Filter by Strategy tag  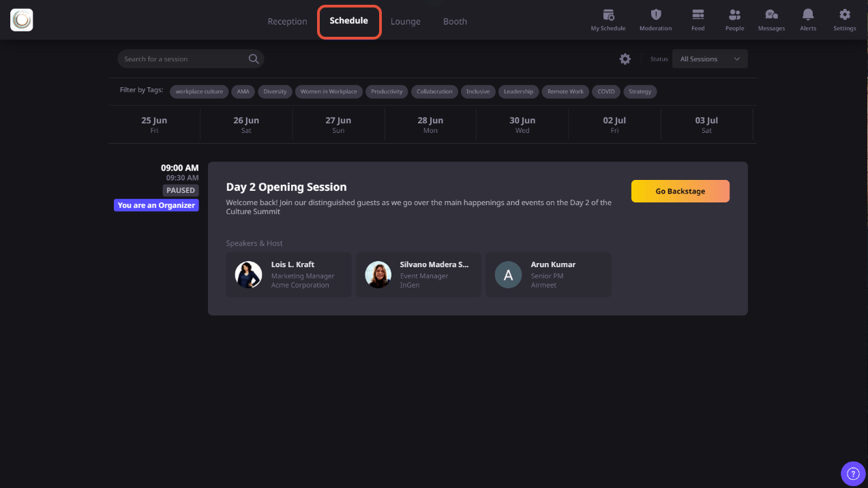(x=640, y=91)
